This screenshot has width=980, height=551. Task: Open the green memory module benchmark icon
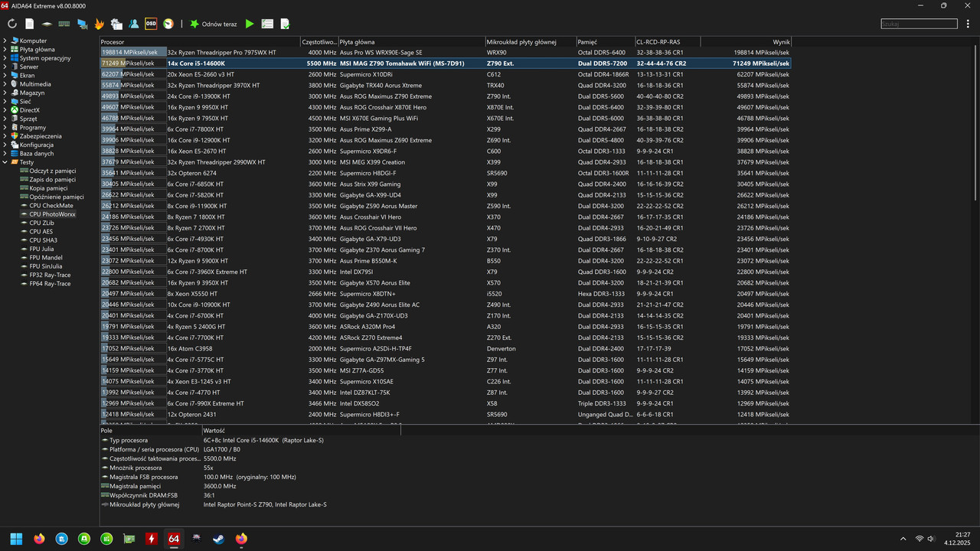pyautogui.click(x=64, y=24)
